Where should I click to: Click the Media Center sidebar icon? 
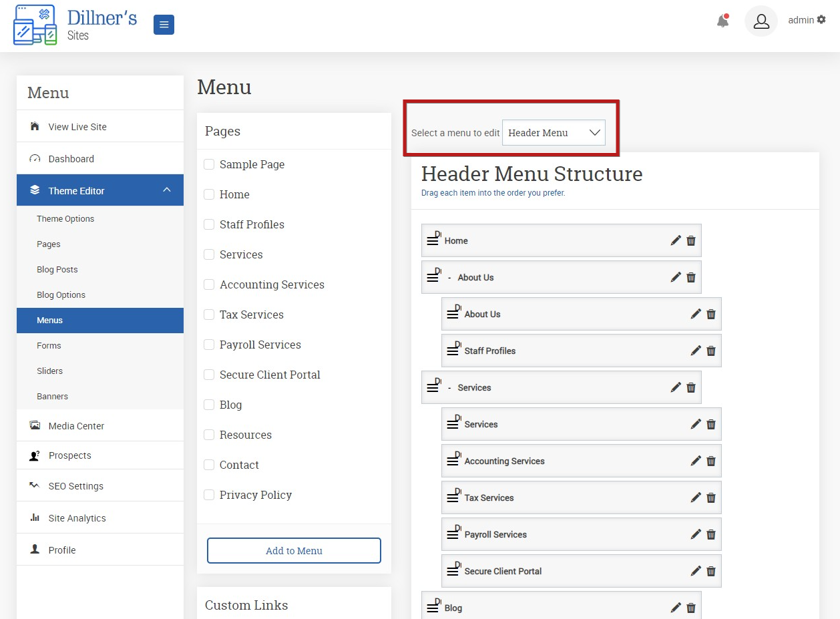coord(35,425)
